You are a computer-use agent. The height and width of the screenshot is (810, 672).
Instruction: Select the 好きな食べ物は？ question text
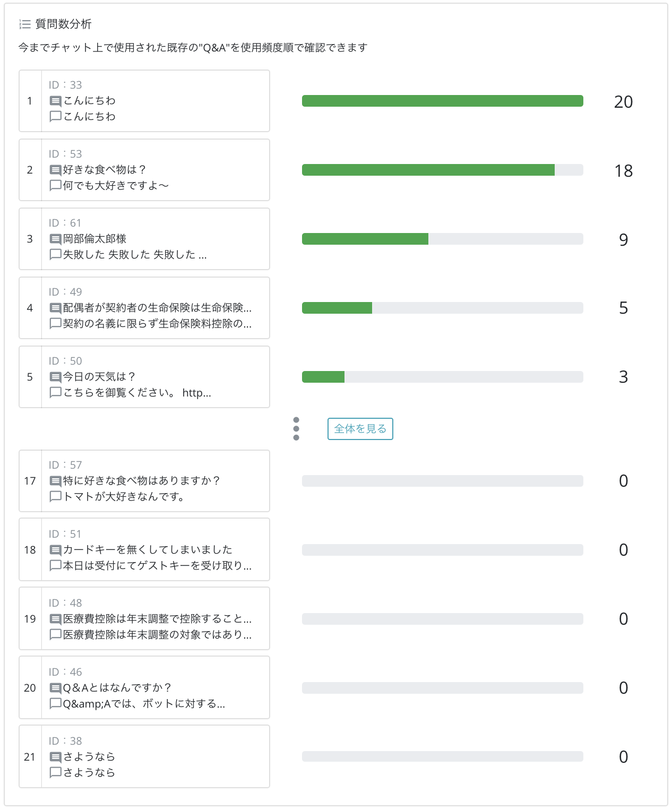[x=104, y=170]
